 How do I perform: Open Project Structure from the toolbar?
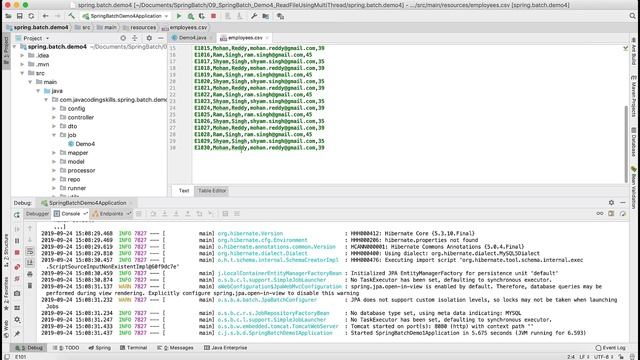[x=266, y=16]
